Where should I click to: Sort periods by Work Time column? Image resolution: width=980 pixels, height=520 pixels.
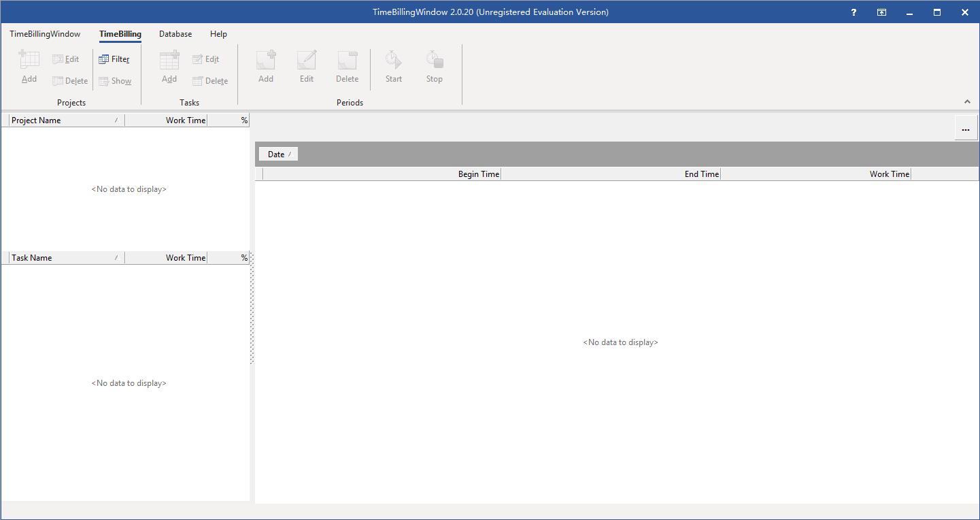tap(816, 174)
